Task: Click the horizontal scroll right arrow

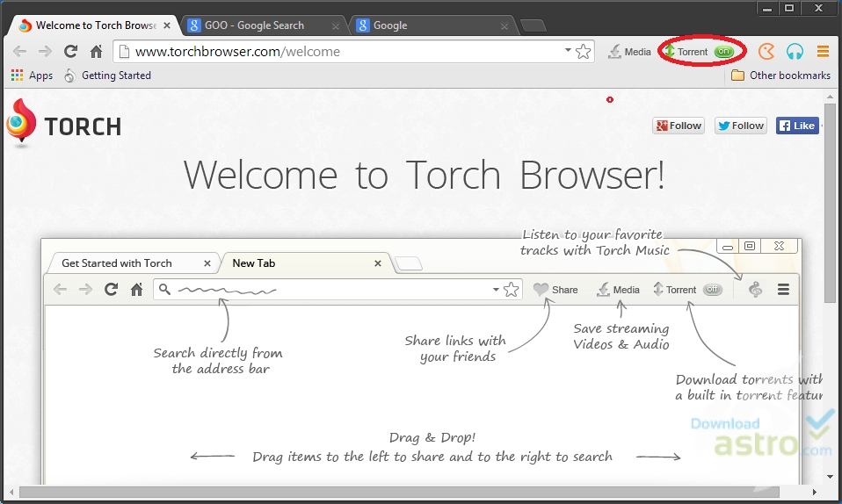Action: pos(815,492)
